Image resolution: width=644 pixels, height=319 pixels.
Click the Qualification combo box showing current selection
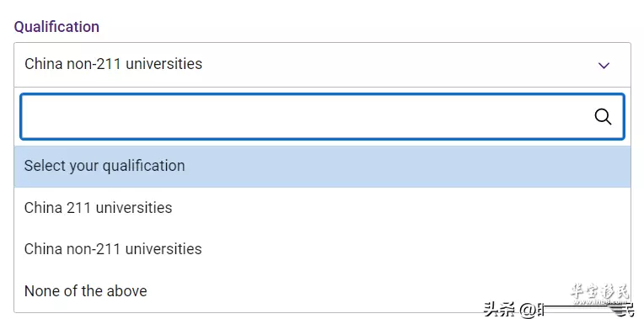[x=322, y=65]
